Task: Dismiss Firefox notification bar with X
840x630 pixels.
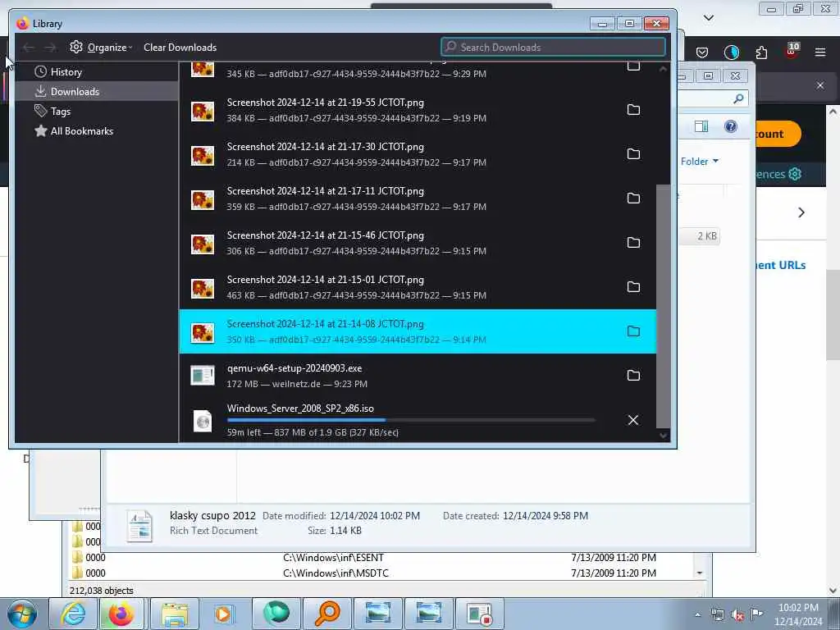Action: click(x=820, y=85)
